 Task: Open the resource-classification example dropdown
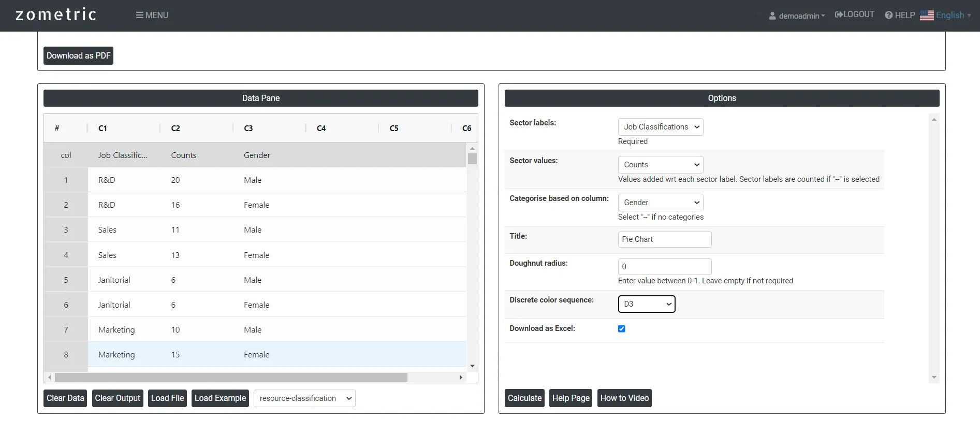(304, 398)
